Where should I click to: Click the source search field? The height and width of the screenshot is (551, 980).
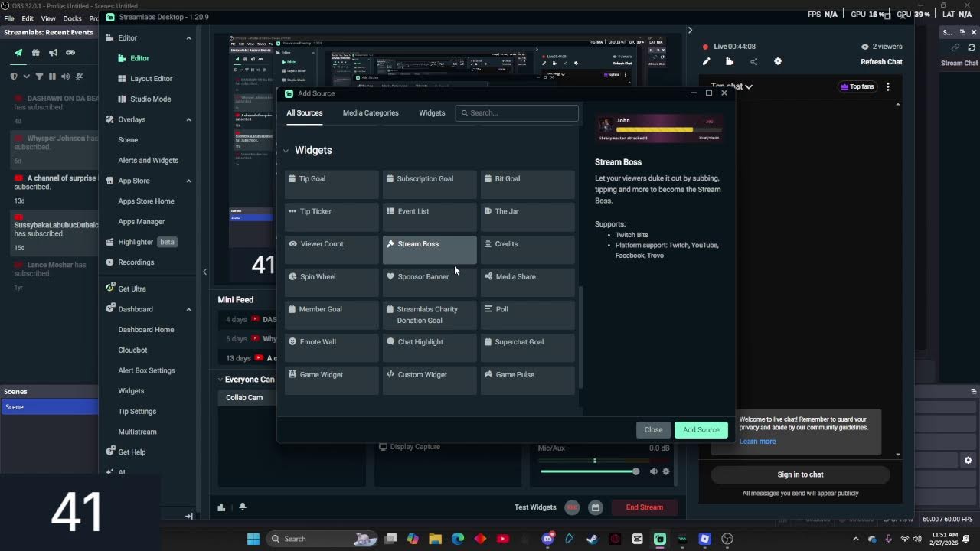coord(517,113)
